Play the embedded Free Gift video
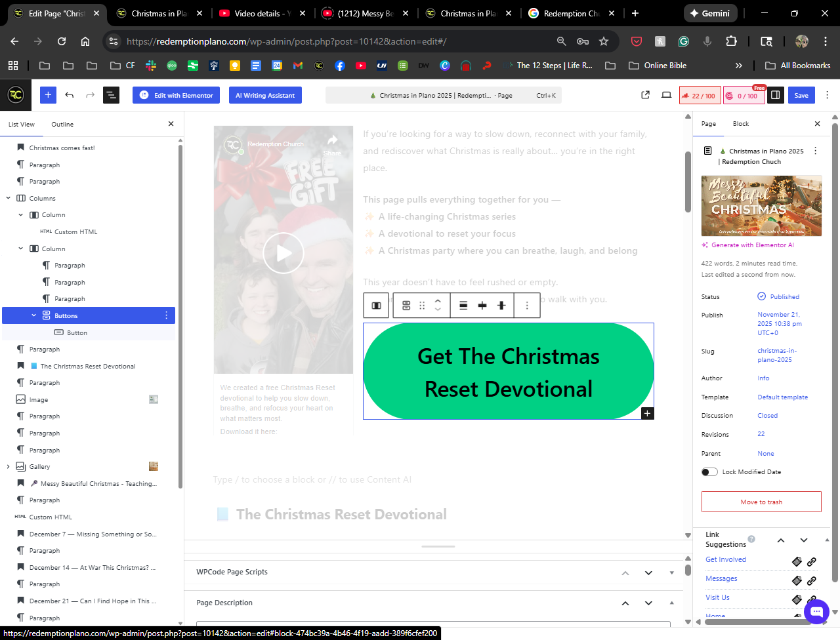The image size is (840, 640). pyautogui.click(x=283, y=253)
